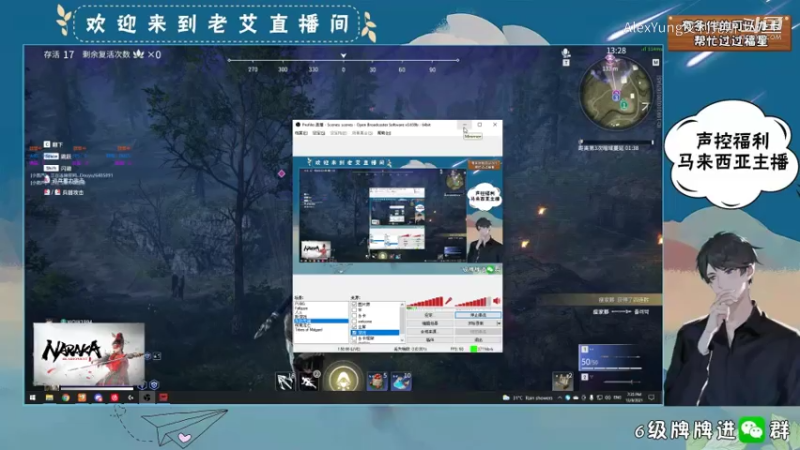
Task: Toggle the checkbox directly below welcome source
Action: [x=354, y=327]
